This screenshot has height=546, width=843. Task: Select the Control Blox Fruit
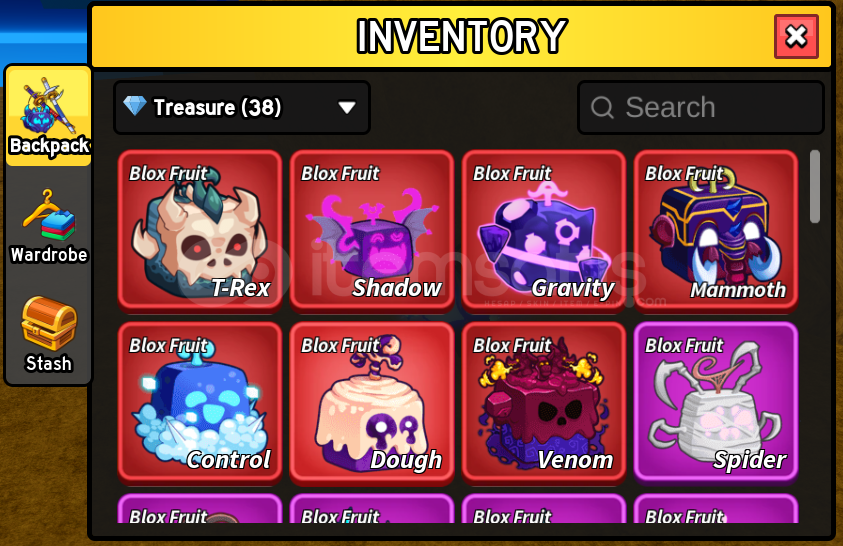coord(200,402)
